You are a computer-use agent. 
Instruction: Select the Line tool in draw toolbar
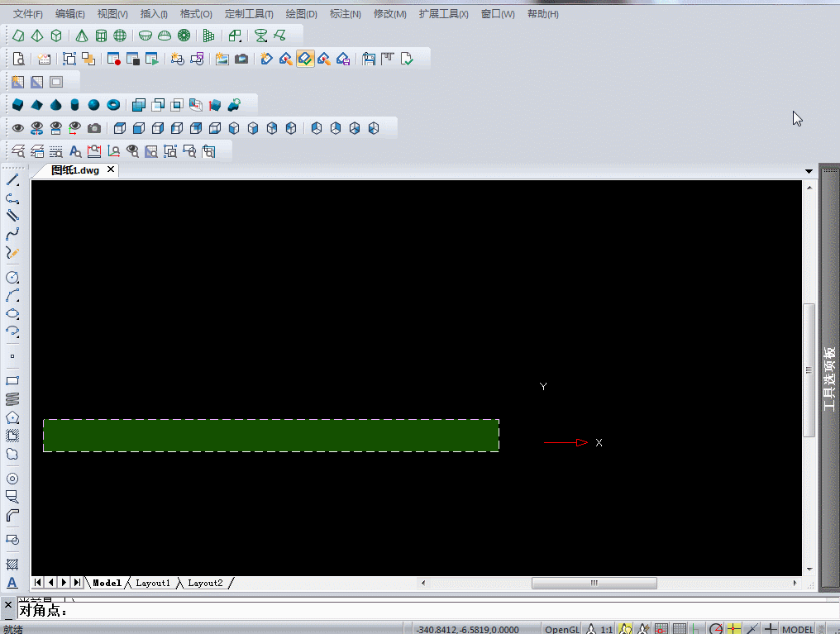click(12, 180)
